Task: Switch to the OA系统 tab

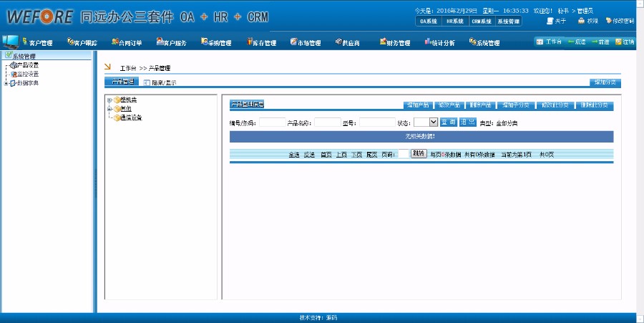Action: coord(429,21)
